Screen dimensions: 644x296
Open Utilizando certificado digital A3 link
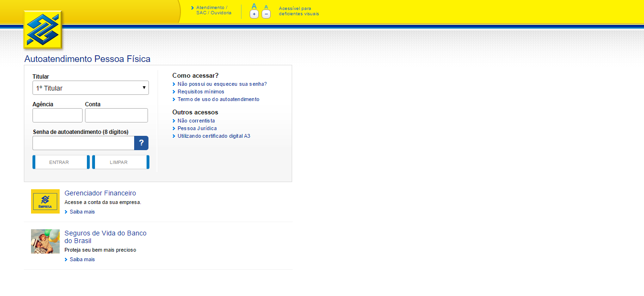[214, 136]
